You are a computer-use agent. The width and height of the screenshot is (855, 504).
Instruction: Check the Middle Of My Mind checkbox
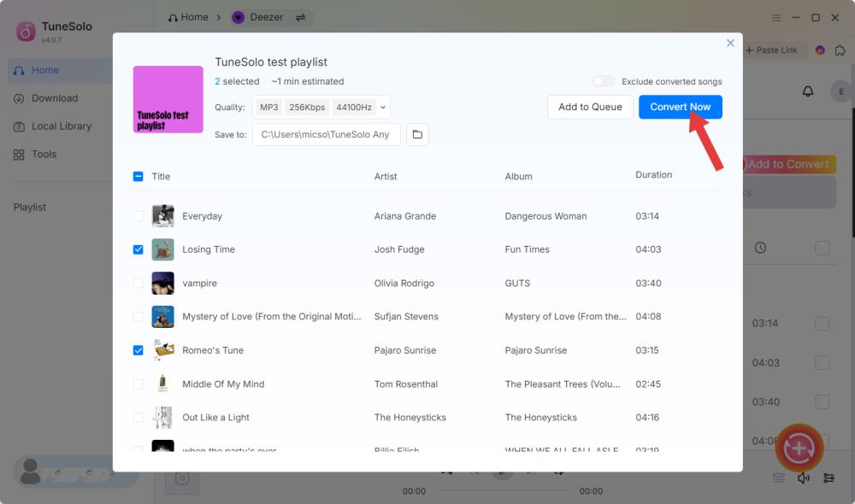138,384
